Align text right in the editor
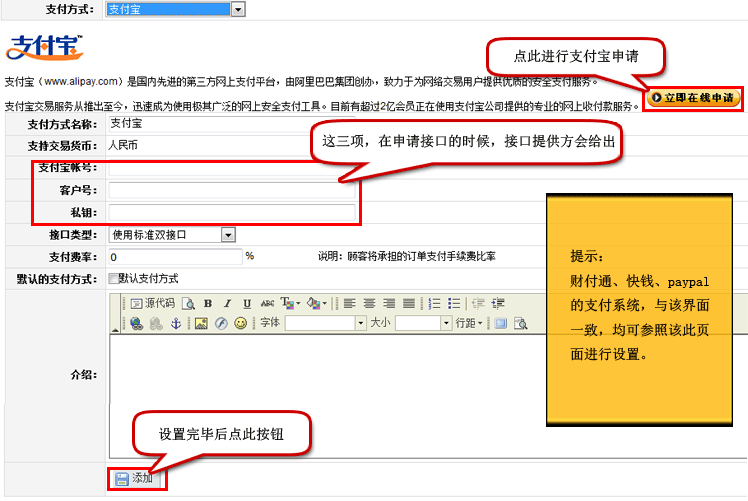 click(x=389, y=303)
